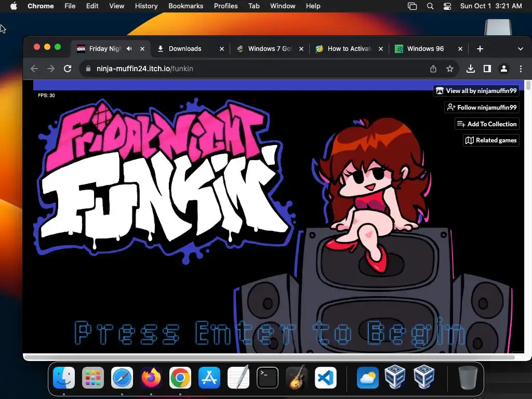Viewport: 532px width, 399px height.
Task: Click the lock icon in address bar
Action: coord(88,69)
